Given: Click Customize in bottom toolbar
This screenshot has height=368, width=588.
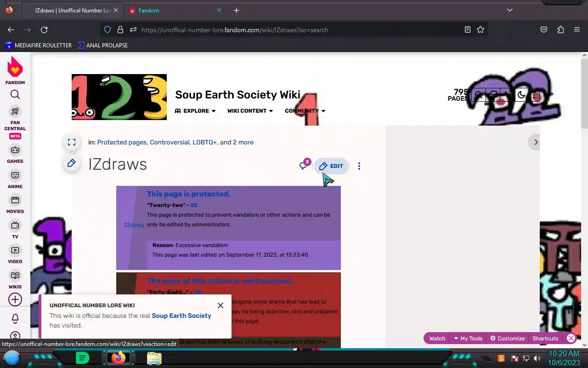Looking at the screenshot, I should coord(507,338).
